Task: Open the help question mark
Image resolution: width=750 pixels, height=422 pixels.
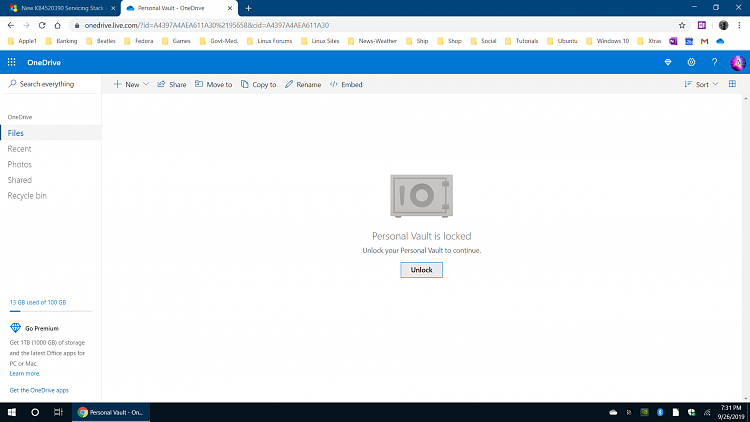Action: pyautogui.click(x=715, y=62)
